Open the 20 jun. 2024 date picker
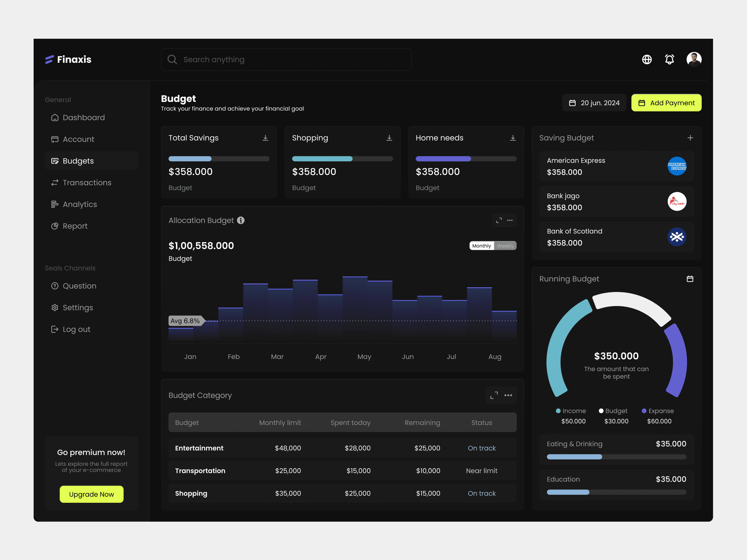 coord(594,103)
